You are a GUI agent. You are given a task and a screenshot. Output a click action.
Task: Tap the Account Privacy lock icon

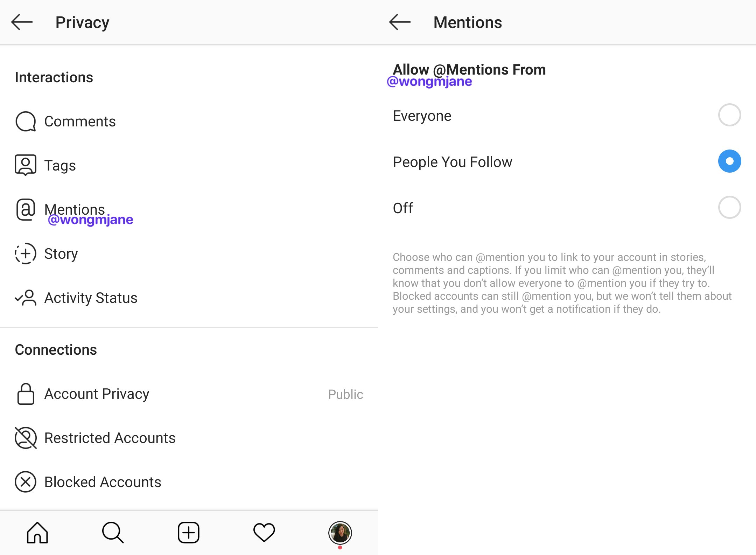pyautogui.click(x=26, y=394)
